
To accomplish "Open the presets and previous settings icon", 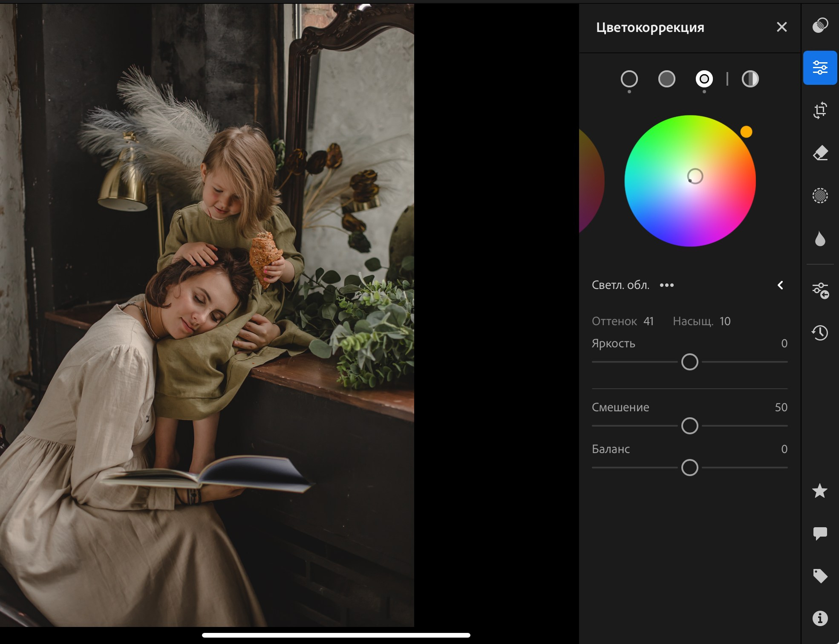I will coord(820,291).
